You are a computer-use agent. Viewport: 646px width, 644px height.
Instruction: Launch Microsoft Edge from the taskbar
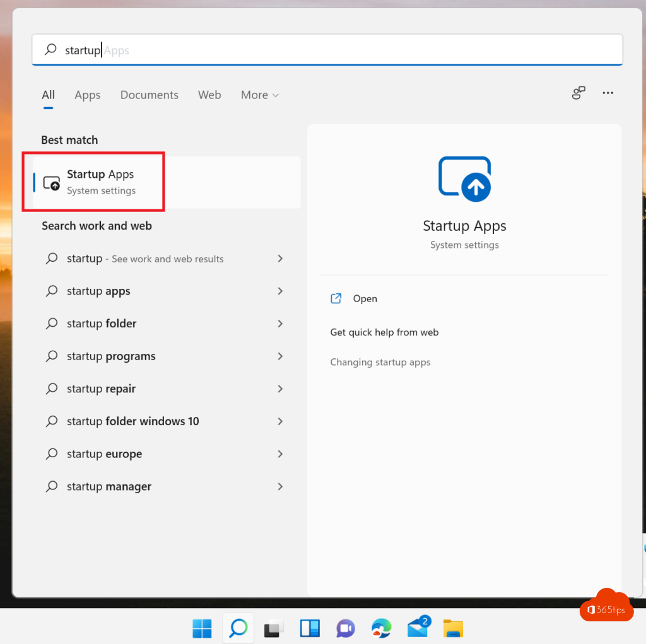click(x=381, y=628)
